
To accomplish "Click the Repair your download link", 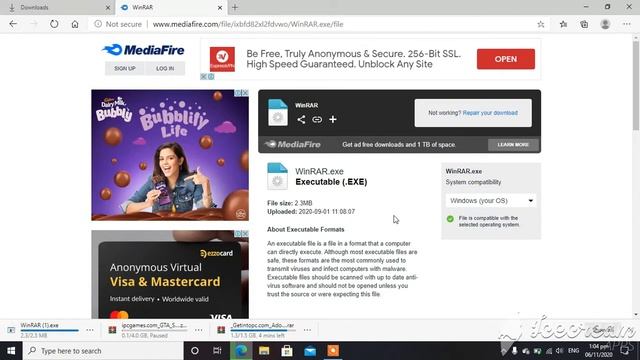I will click(490, 113).
